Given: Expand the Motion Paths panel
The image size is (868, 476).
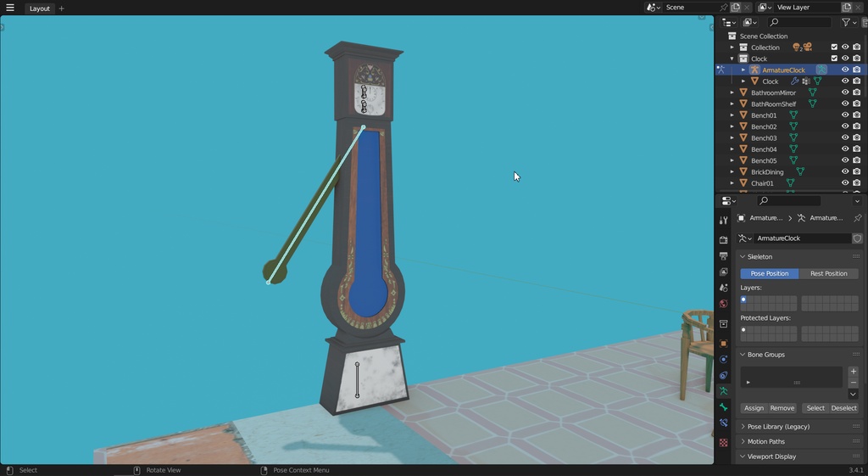Looking at the screenshot, I should click(743, 442).
